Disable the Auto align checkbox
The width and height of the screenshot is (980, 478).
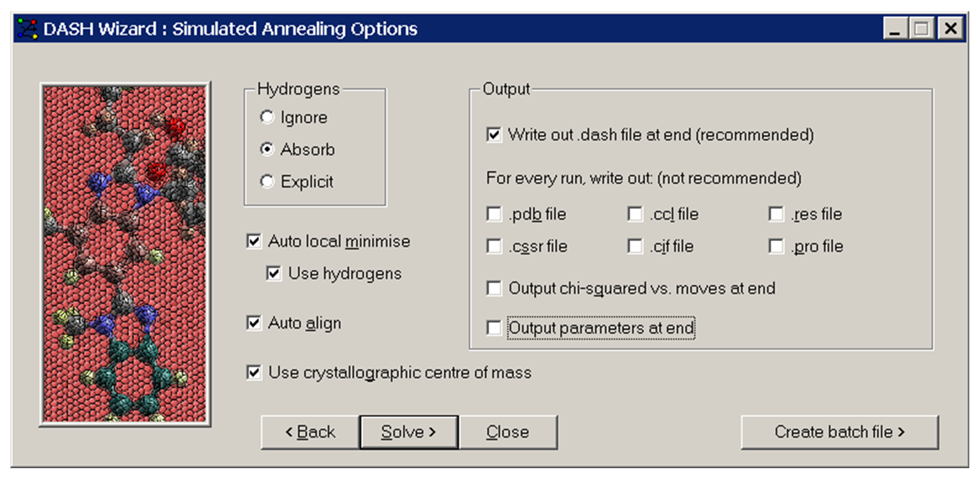click(x=254, y=323)
